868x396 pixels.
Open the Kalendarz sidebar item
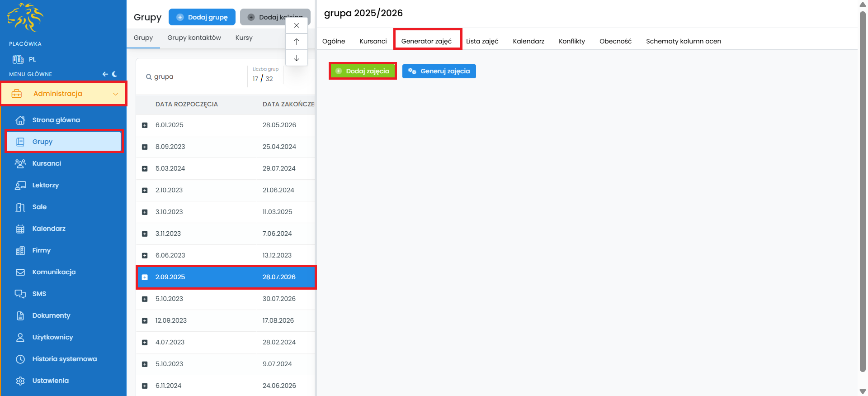click(48, 229)
